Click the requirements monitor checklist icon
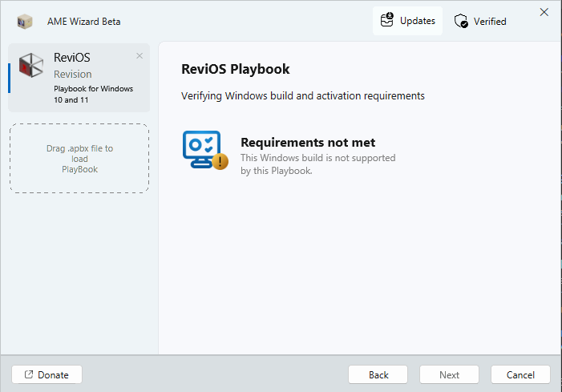Image resolution: width=562 pixels, height=392 pixels. (x=200, y=147)
